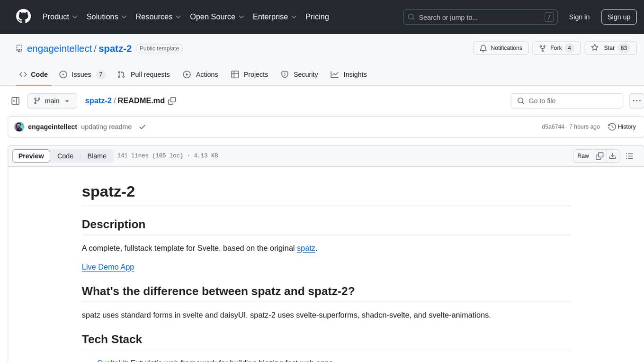
Task: Switch to the Actions tab
Action: (200, 74)
